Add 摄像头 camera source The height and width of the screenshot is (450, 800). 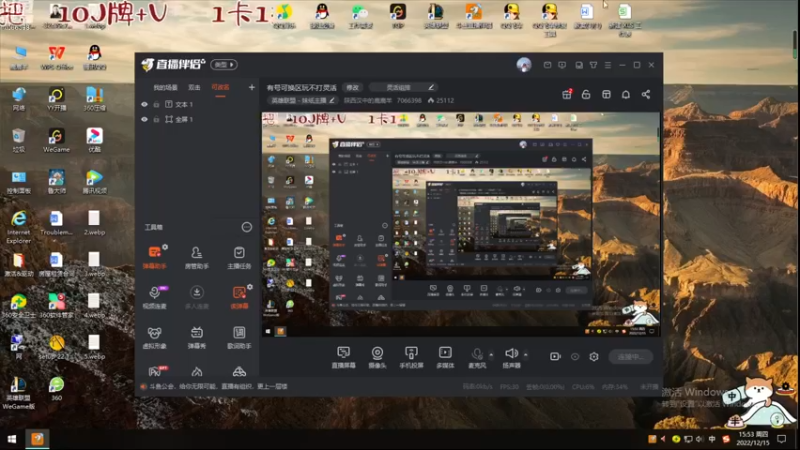click(377, 357)
